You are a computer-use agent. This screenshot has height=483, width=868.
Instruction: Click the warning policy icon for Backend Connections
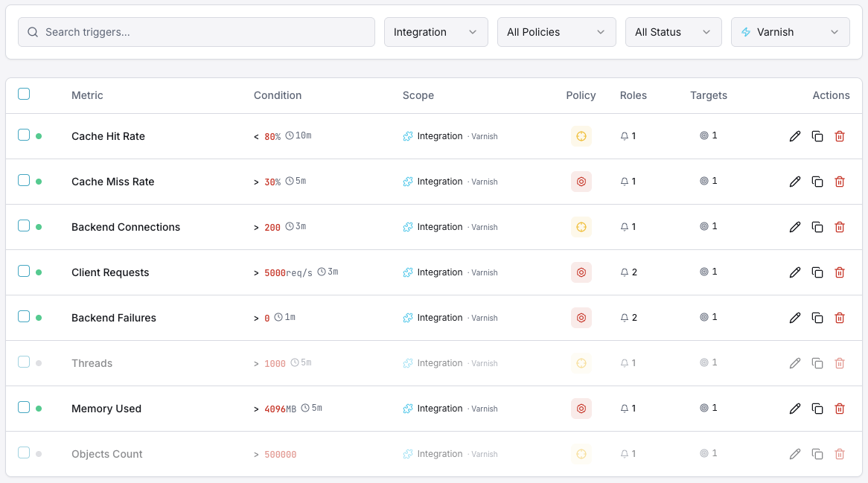581,226
